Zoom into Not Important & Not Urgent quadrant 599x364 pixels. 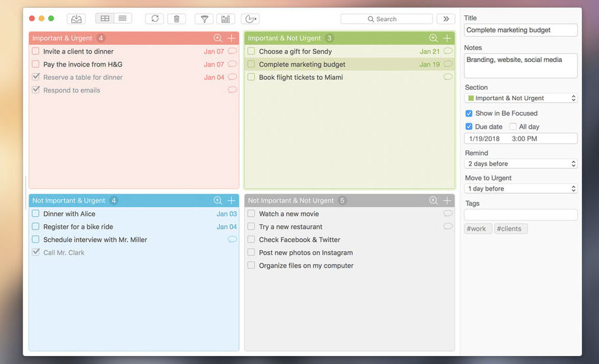point(433,200)
